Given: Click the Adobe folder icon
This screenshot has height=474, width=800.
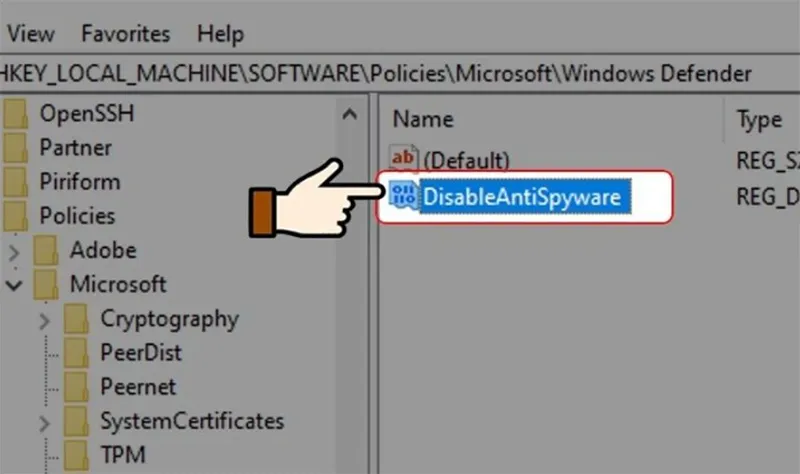Looking at the screenshot, I should [47, 250].
